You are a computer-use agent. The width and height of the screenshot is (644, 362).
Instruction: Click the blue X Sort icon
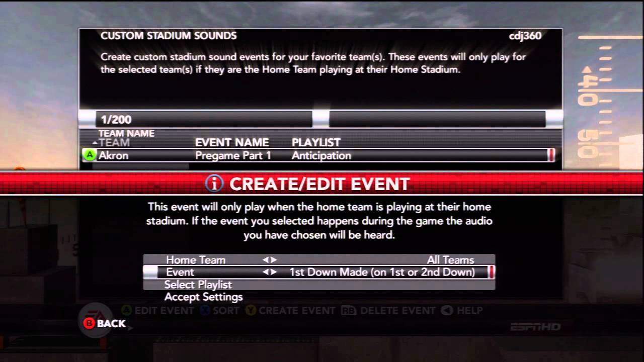(x=205, y=311)
